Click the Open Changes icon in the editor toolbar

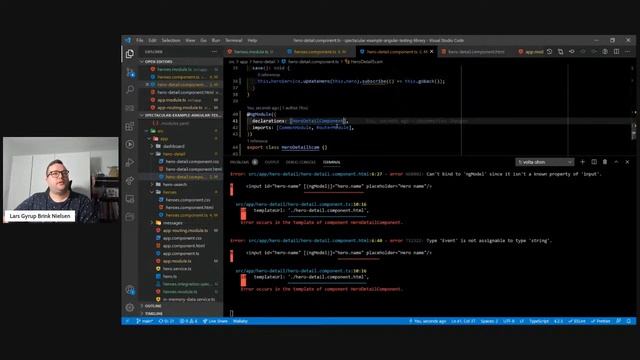560,52
